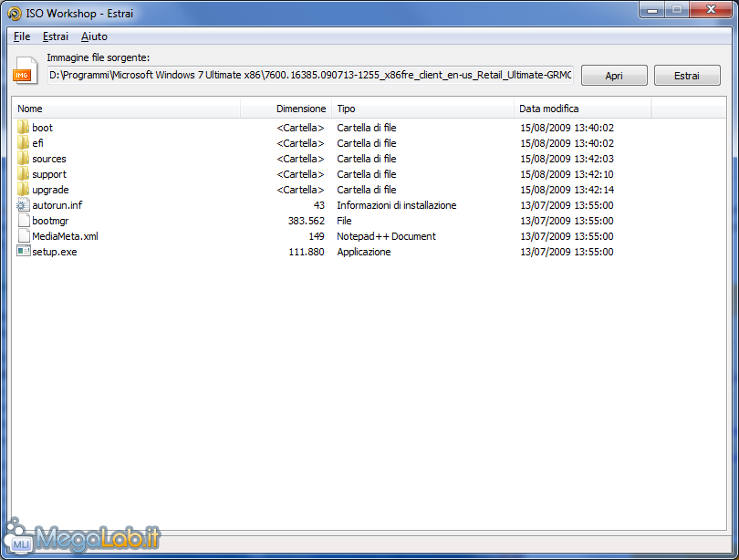739x560 pixels.
Task: Select the upgrade folder name
Action: pyautogui.click(x=50, y=190)
